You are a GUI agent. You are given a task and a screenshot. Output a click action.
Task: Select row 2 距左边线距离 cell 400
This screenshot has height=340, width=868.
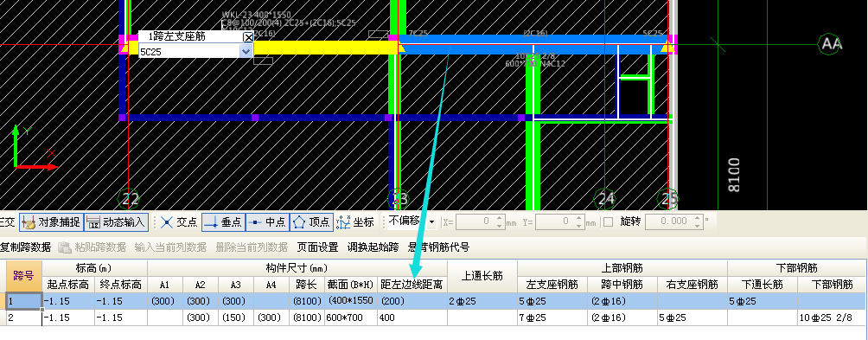point(412,318)
